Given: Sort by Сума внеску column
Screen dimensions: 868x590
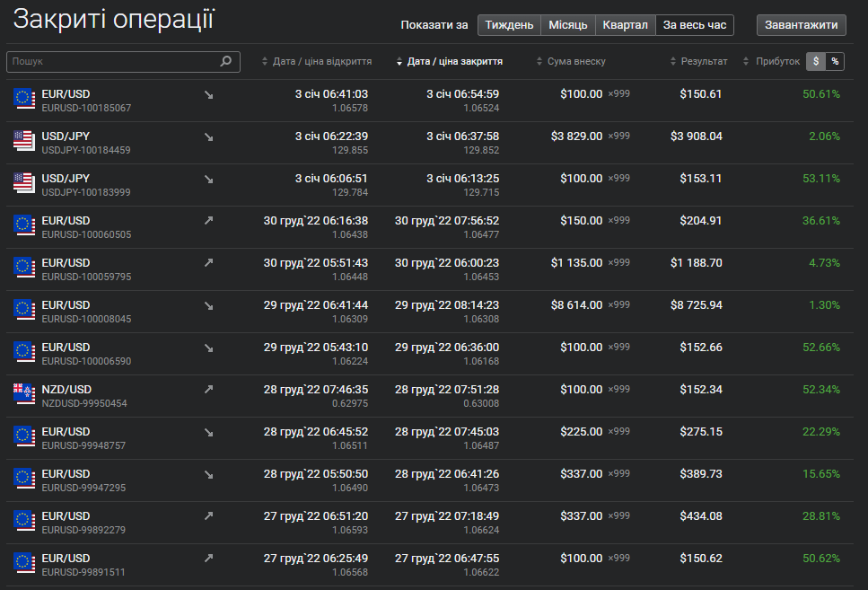Looking at the screenshot, I should 575,62.
